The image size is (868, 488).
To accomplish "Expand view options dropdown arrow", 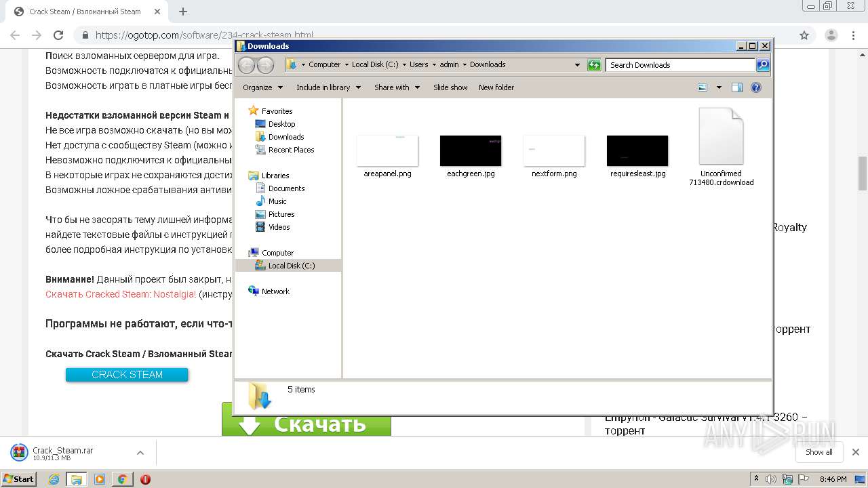I will coord(719,87).
